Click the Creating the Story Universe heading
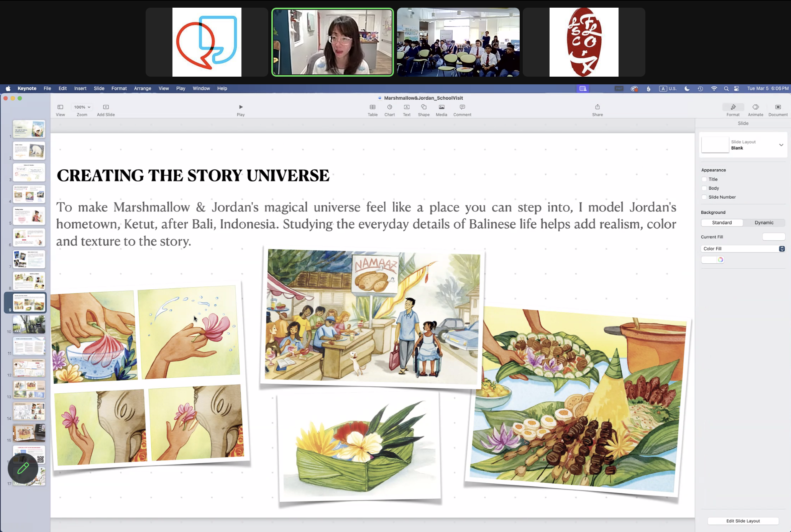 pos(193,176)
